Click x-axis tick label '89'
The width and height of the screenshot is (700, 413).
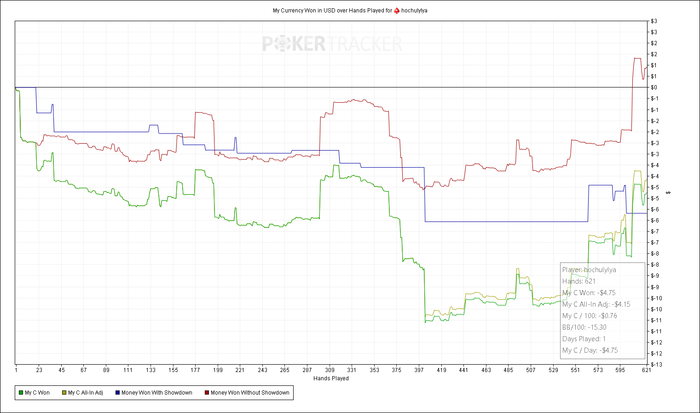pos(106,370)
